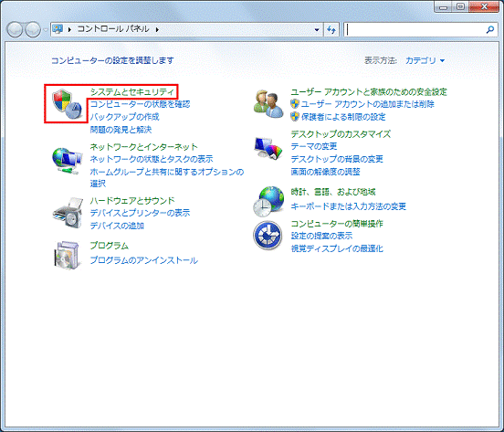
Task: Open the Hardware and Sound printer icon
Action: [68, 213]
